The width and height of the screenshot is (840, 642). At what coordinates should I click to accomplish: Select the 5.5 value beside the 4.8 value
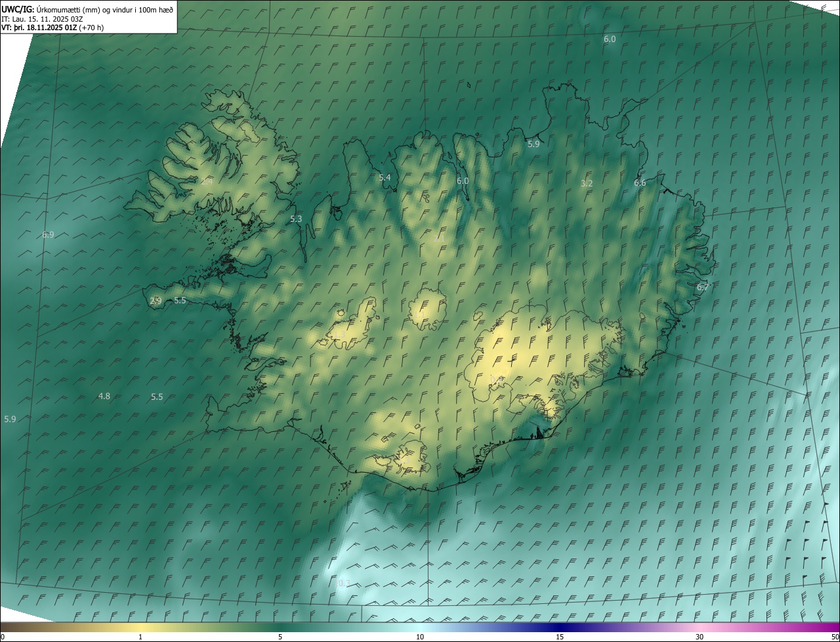click(x=157, y=396)
